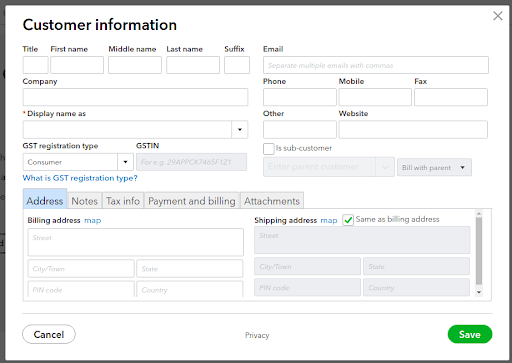The height and width of the screenshot is (363, 512).
Task: Open the Payment and billing tab
Action: tap(192, 201)
